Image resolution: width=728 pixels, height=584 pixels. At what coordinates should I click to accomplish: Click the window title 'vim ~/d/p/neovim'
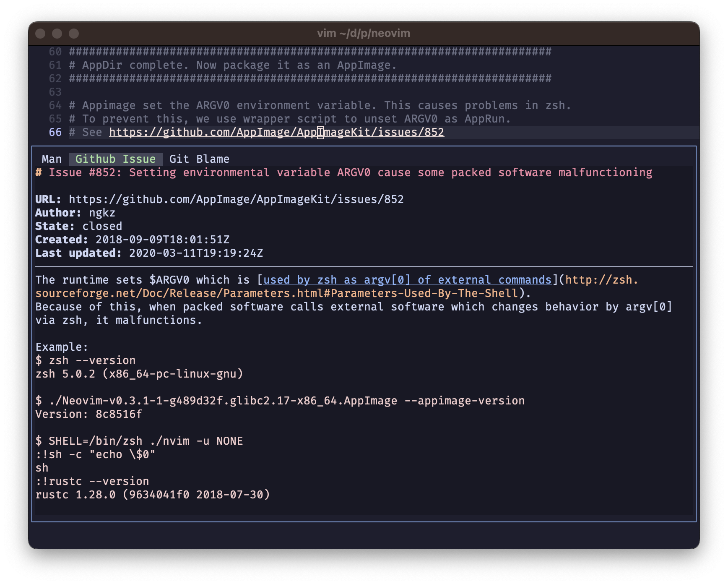click(x=364, y=33)
